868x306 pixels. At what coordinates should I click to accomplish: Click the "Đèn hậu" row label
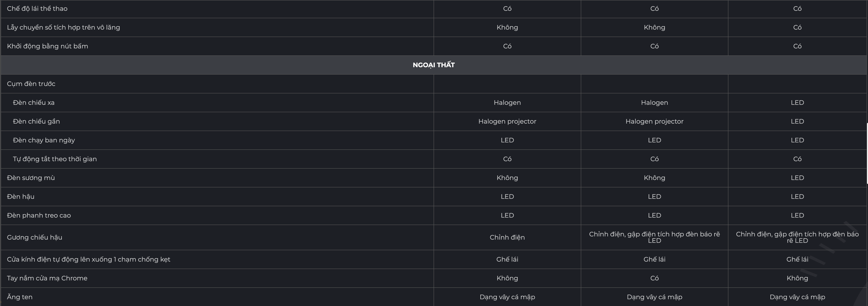[21, 197]
